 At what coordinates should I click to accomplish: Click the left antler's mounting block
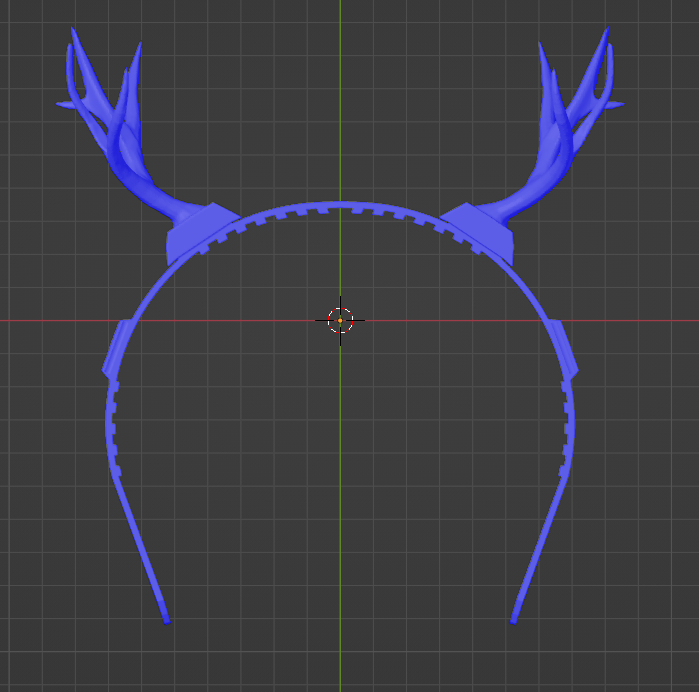201,234
